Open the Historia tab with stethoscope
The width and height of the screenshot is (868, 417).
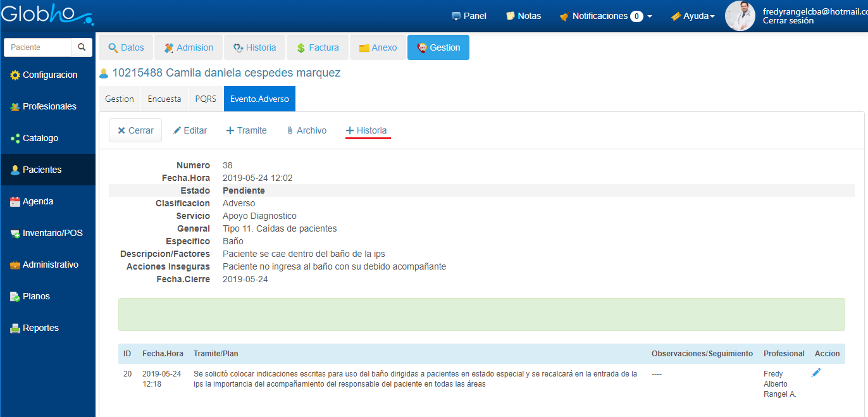pos(254,47)
